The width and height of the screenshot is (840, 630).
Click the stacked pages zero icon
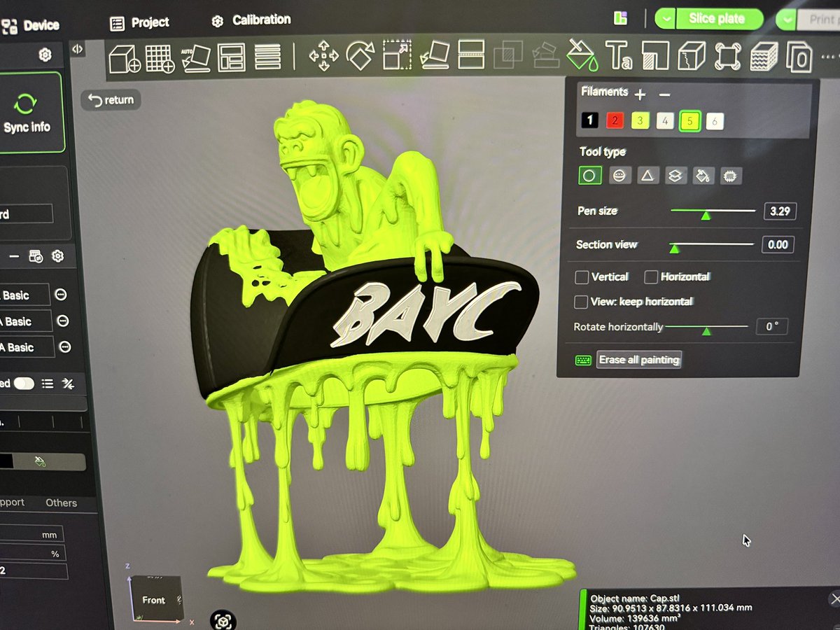point(799,57)
